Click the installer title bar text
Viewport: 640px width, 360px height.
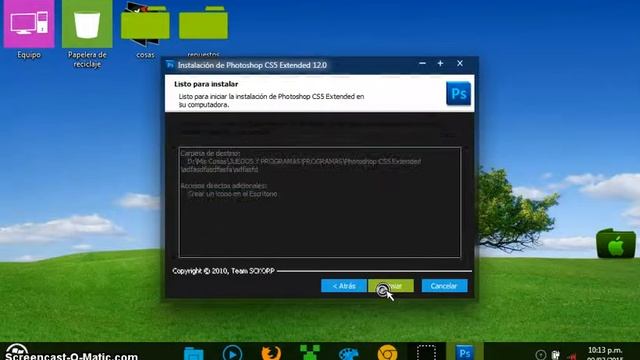click(252, 65)
